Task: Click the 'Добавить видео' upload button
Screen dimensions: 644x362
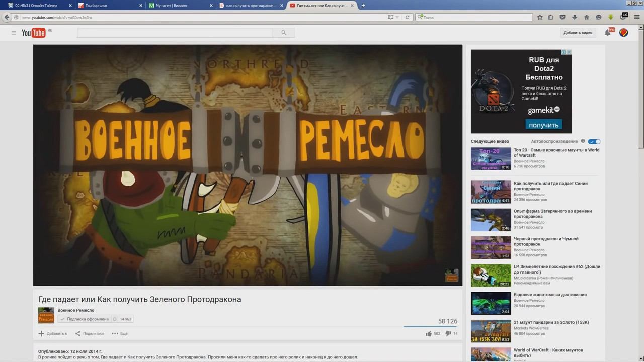Action: coord(578,33)
